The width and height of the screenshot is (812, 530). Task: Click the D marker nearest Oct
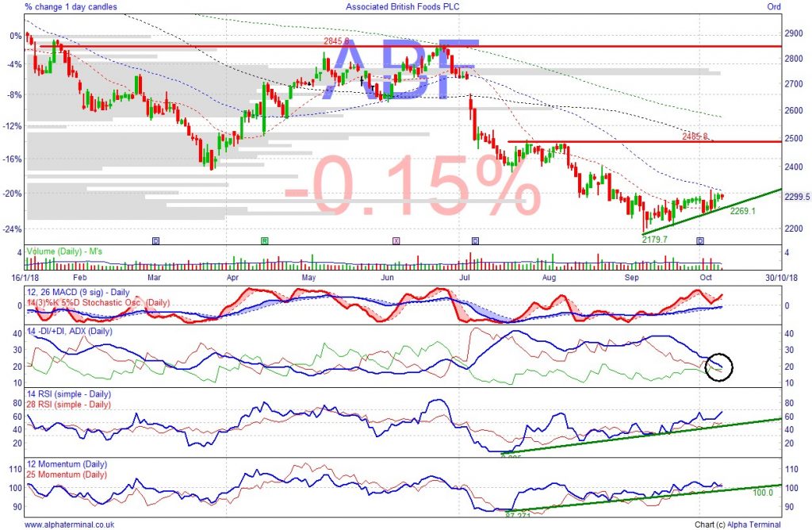(x=700, y=241)
